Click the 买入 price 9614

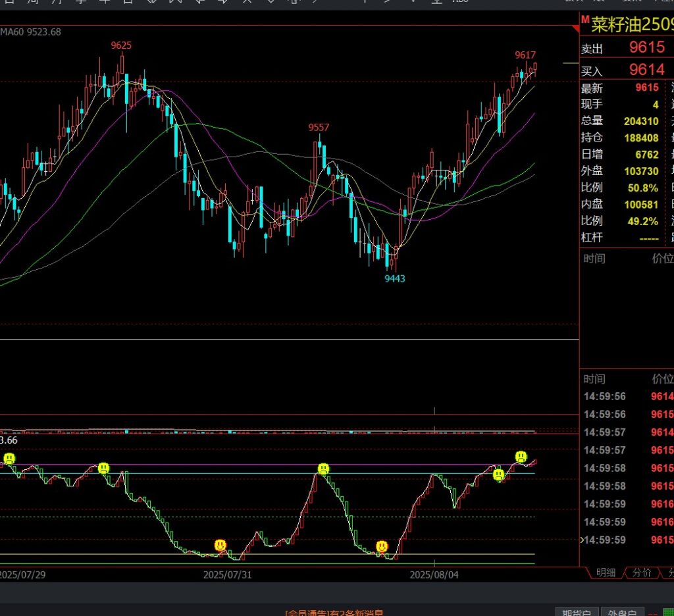(x=647, y=70)
